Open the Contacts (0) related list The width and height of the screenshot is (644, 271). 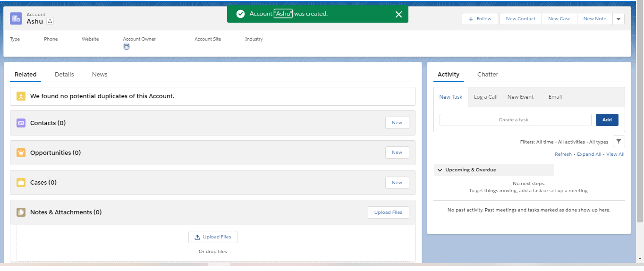(48, 123)
